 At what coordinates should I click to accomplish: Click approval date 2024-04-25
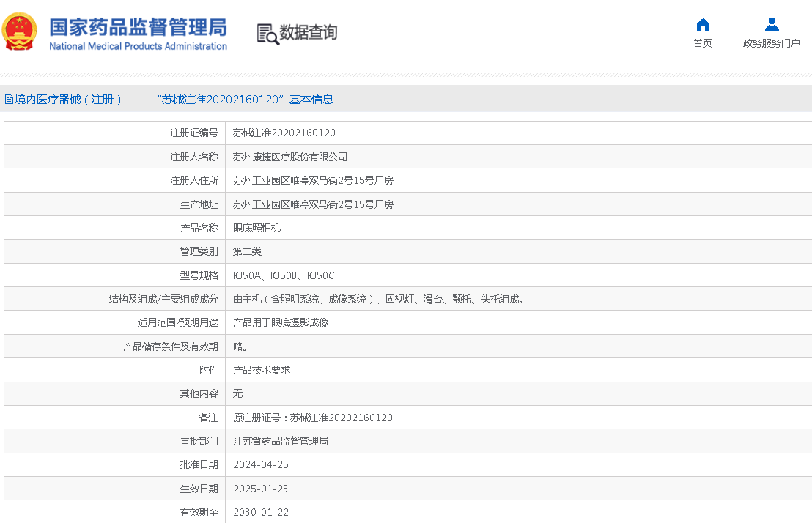click(x=261, y=464)
